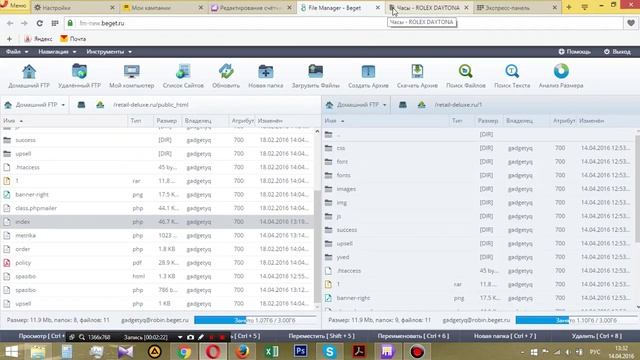Click Удалить [Ctrl + 8] button
640x360 pixels.
(x=596, y=336)
